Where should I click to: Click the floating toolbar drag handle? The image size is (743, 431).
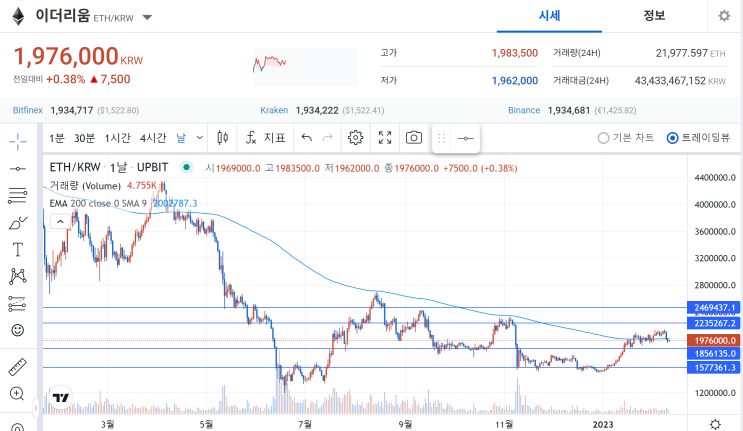tap(442, 138)
